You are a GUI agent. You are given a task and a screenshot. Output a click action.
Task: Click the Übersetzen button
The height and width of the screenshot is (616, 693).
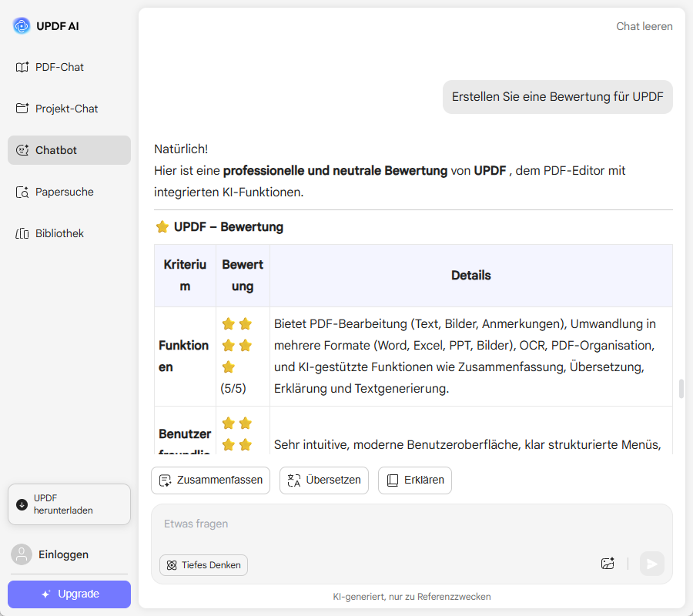pyautogui.click(x=324, y=480)
